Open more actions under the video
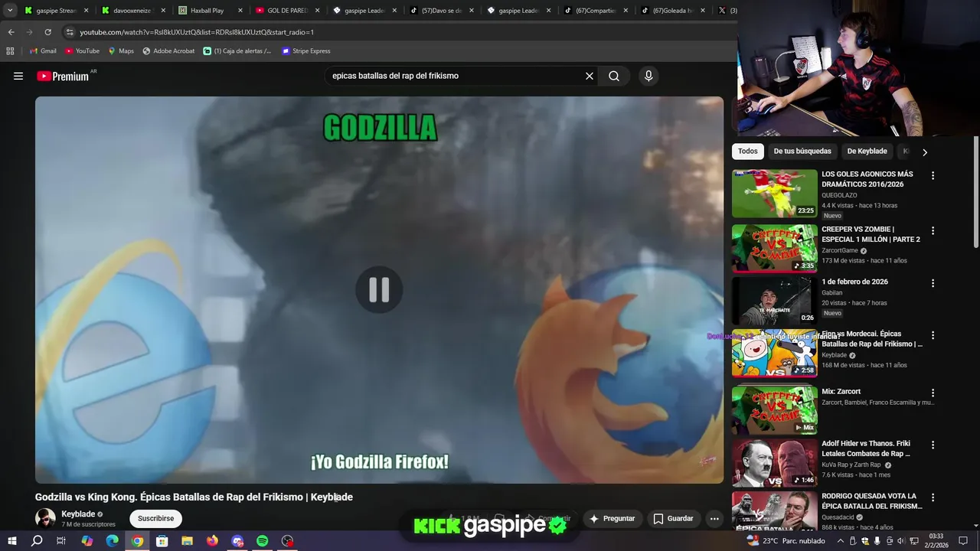This screenshot has height=551, width=980. 714,518
